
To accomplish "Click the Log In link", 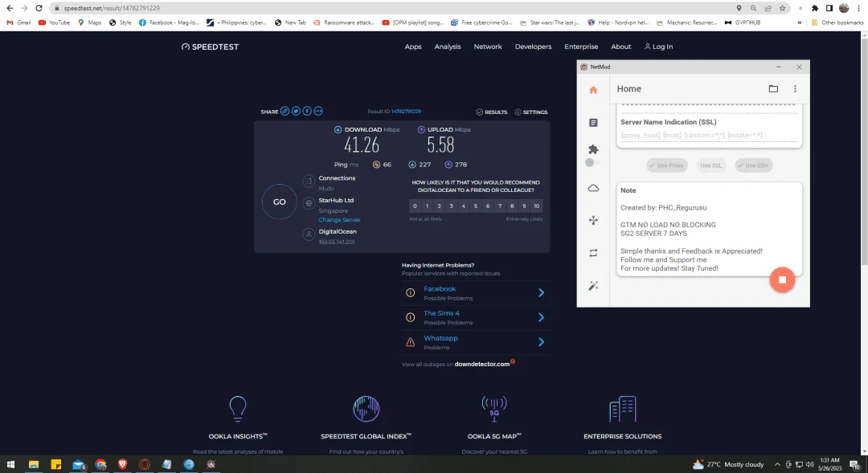I will click(659, 47).
